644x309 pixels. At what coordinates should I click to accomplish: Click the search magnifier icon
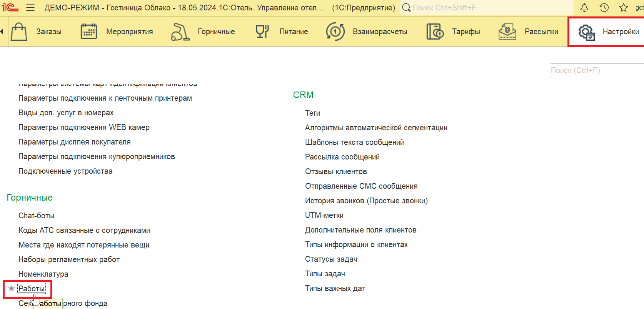pos(406,8)
